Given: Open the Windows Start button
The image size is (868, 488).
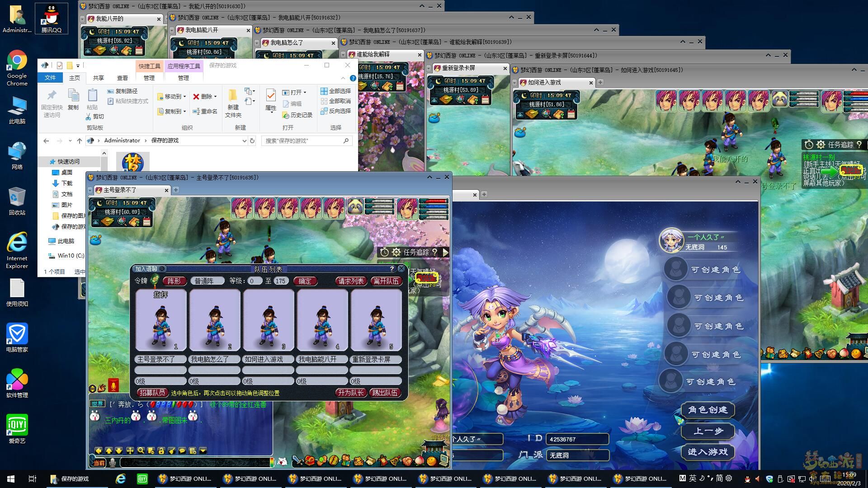Looking at the screenshot, I should (x=11, y=479).
